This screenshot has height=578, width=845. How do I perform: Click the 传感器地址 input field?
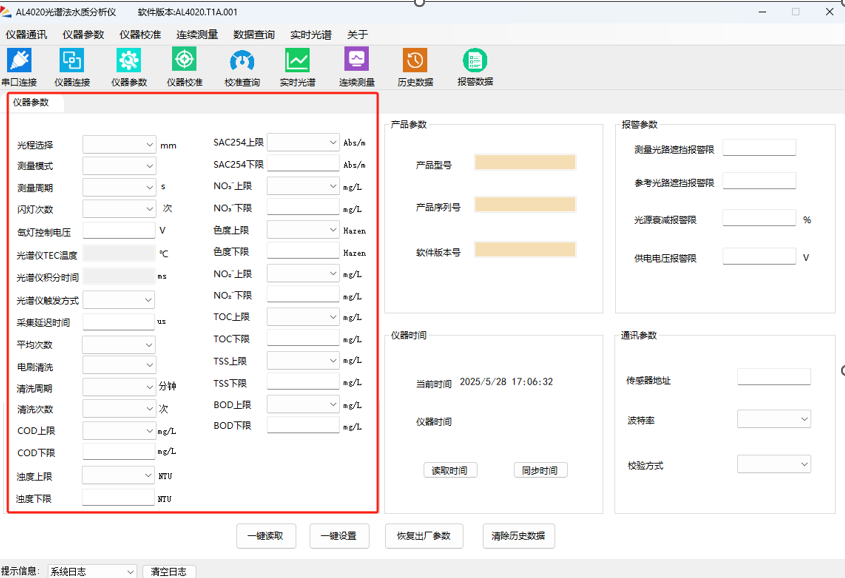point(774,377)
